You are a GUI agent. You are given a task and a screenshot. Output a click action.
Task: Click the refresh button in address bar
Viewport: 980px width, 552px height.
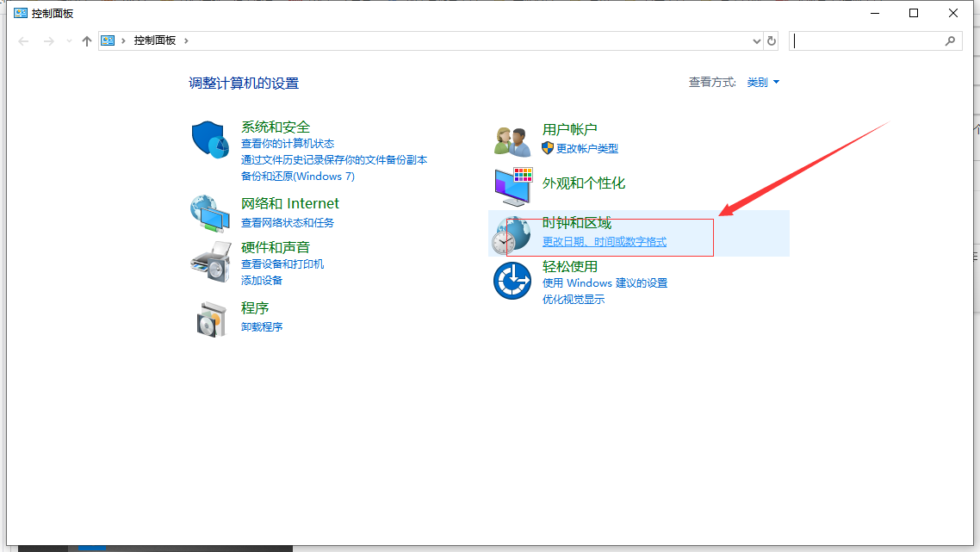[772, 40]
